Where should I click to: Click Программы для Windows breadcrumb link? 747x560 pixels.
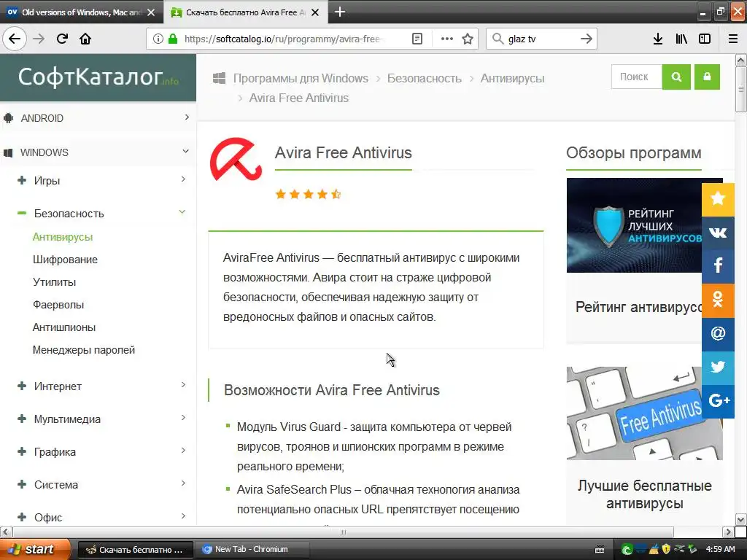point(301,78)
